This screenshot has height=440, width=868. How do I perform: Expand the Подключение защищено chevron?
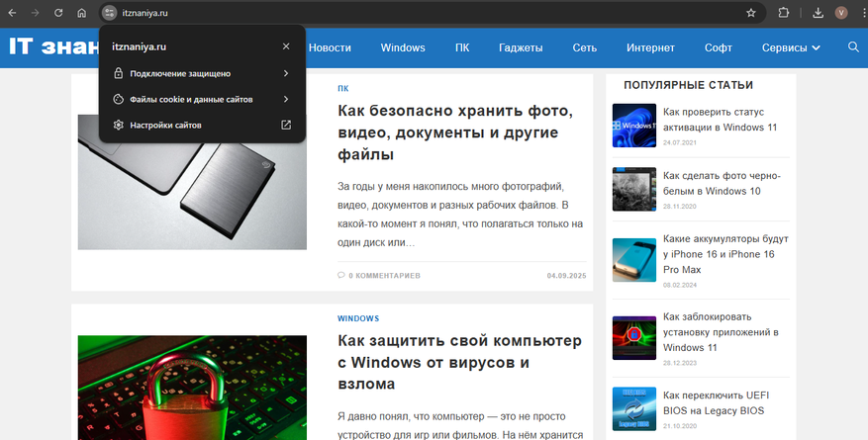click(x=286, y=73)
